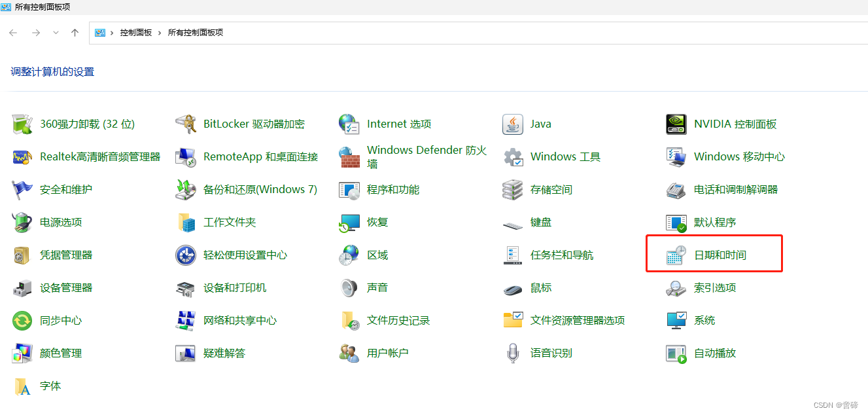868x415 pixels.
Task: Open the 文件历史记录 link
Action: pyautogui.click(x=398, y=320)
